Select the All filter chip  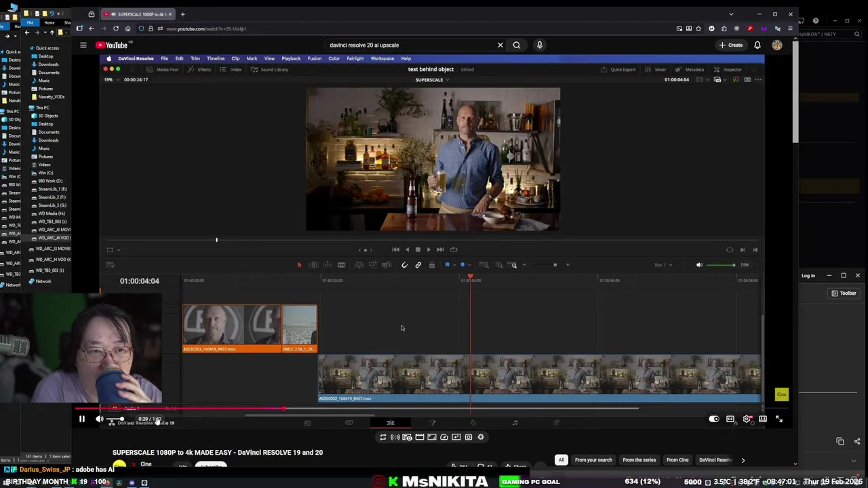561,460
